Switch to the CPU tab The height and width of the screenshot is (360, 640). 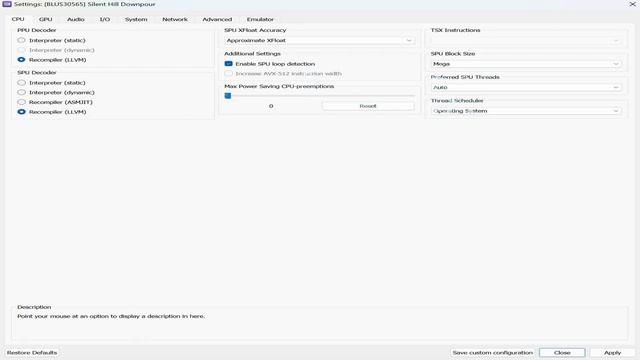click(x=18, y=19)
